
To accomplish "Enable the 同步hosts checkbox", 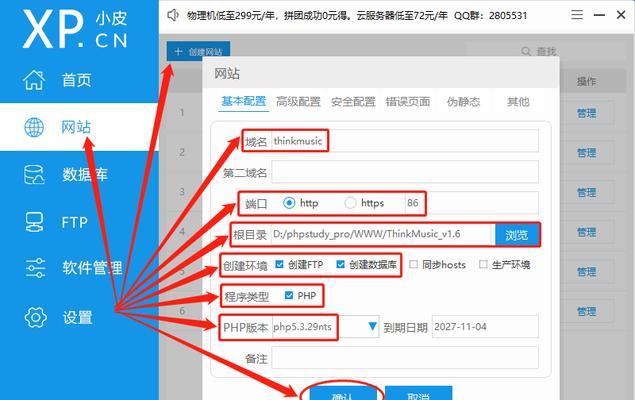I will point(413,264).
